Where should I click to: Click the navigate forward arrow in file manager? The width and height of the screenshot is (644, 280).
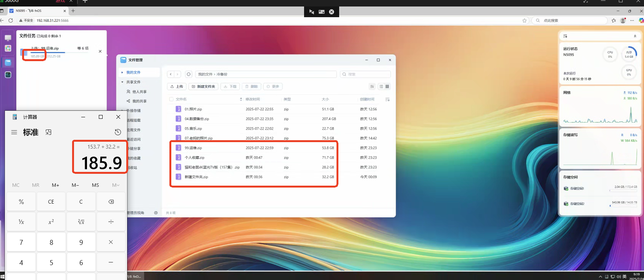[177, 74]
